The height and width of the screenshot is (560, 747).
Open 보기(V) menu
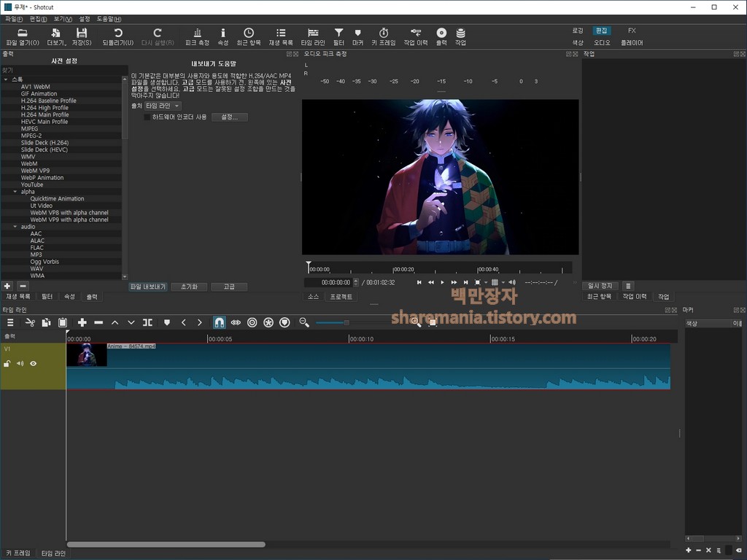tap(63, 19)
